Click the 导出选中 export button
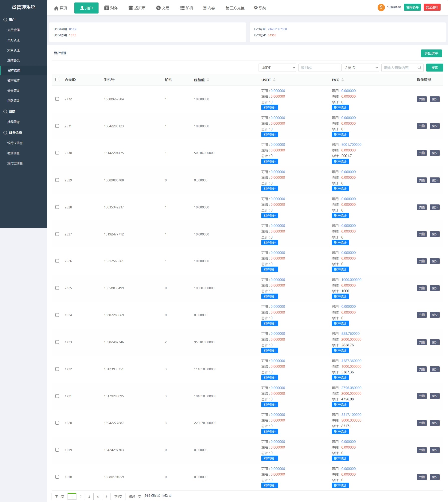Screen dimensions: 448x502 click(x=431, y=53)
